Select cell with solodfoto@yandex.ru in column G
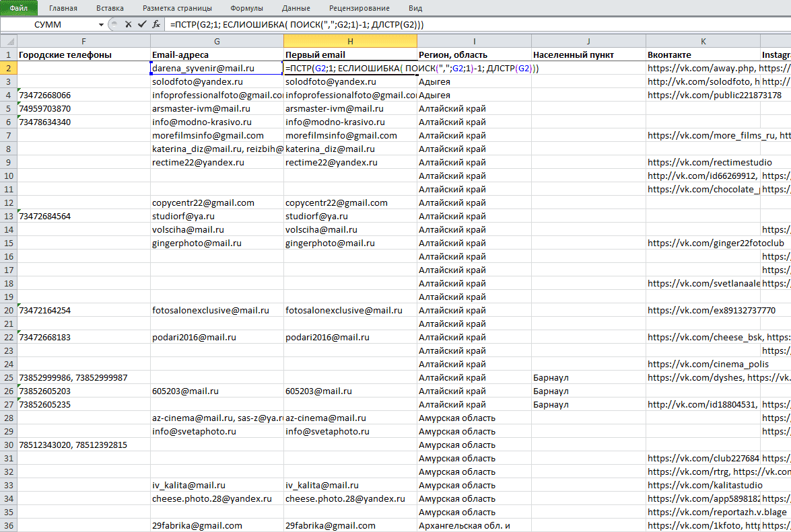This screenshot has width=791, height=532. 217,81
